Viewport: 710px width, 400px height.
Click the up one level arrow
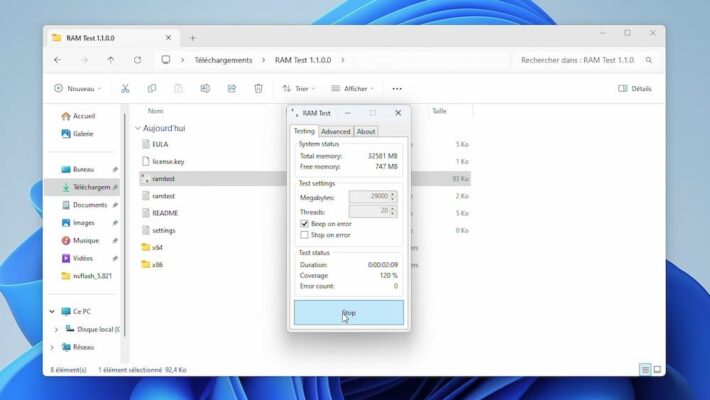click(x=111, y=60)
